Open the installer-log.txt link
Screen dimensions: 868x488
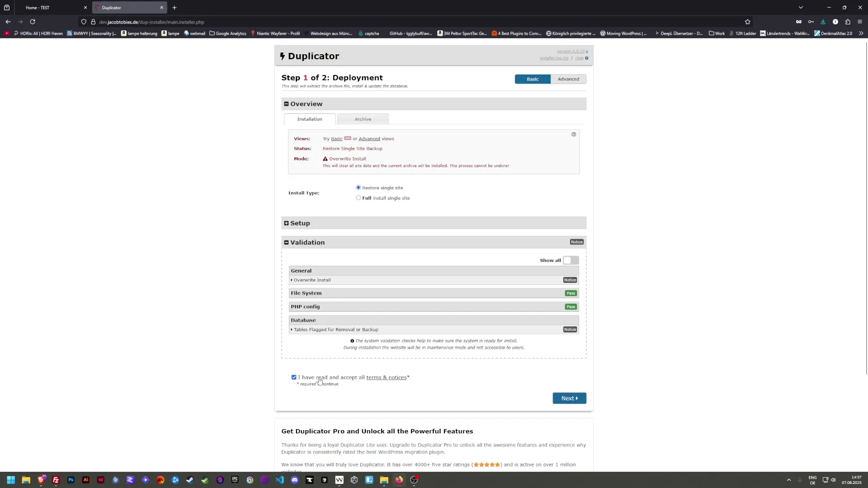click(x=554, y=58)
